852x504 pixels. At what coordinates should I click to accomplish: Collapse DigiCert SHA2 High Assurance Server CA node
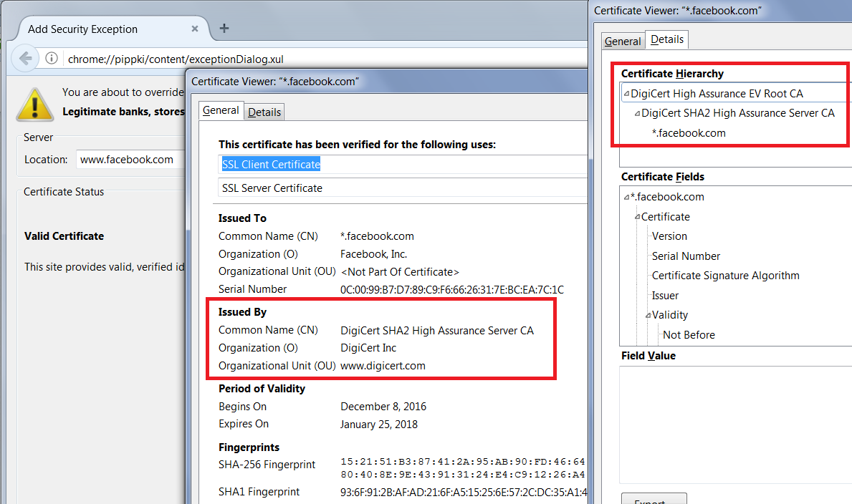[637, 114]
